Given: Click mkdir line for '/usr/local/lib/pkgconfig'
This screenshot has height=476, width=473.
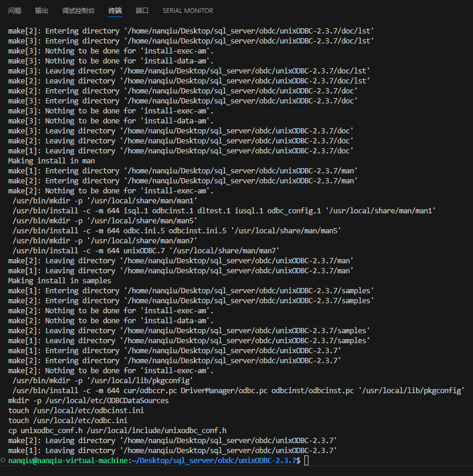Looking at the screenshot, I should click(x=103, y=381).
